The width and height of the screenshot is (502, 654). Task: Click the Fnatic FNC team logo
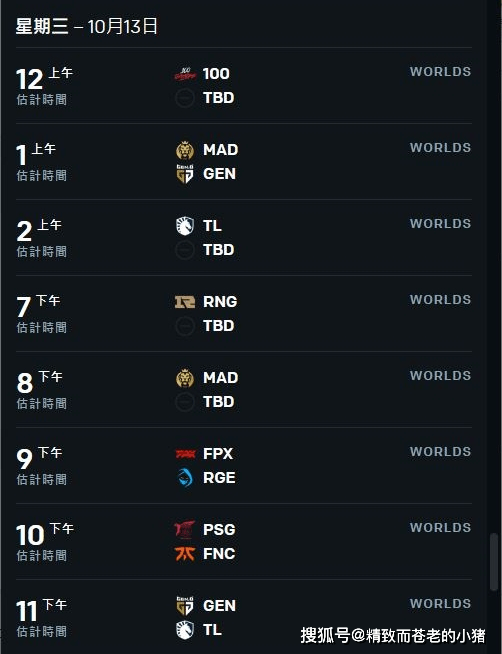pos(185,554)
